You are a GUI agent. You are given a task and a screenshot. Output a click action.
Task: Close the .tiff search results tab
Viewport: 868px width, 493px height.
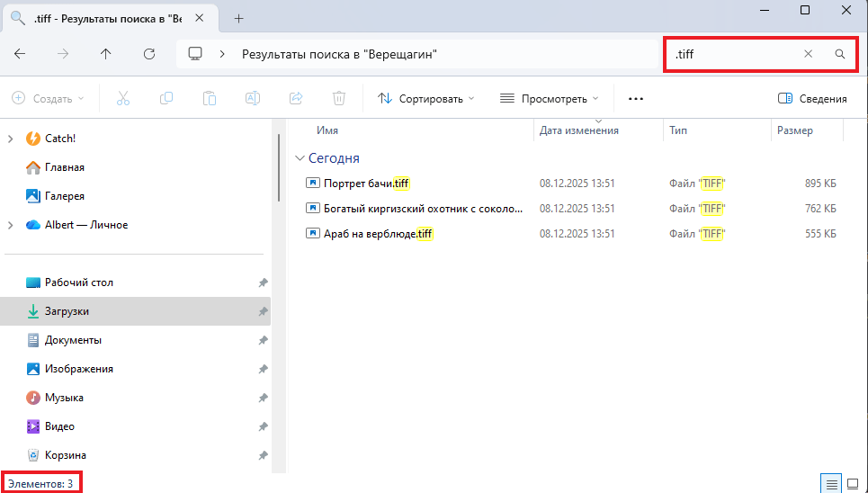coord(200,18)
